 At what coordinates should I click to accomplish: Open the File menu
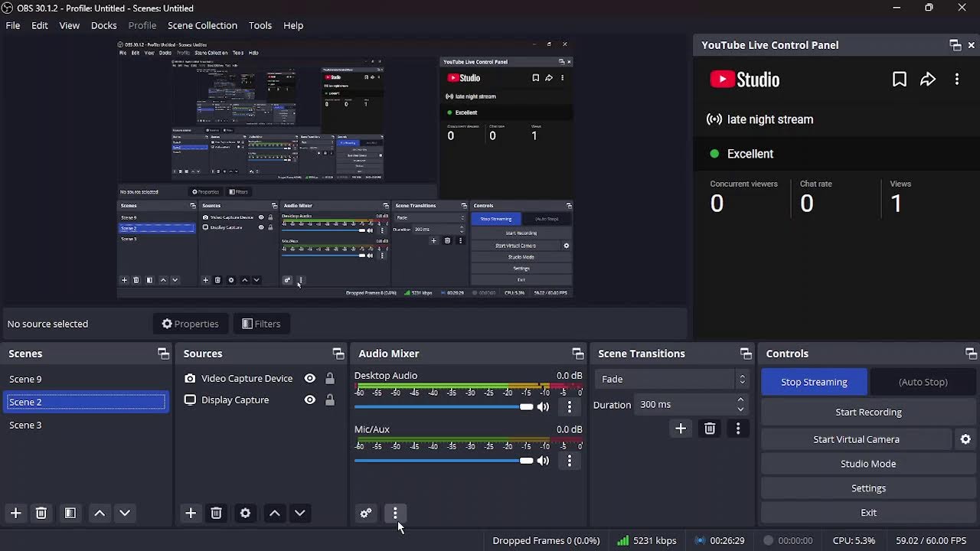point(13,25)
